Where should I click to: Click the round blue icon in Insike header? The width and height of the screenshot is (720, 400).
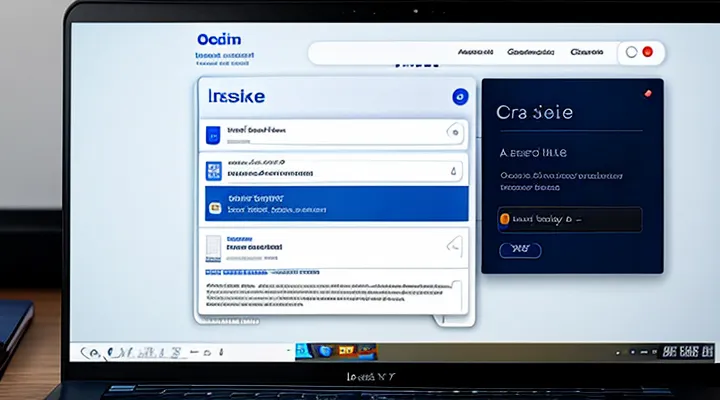460,97
